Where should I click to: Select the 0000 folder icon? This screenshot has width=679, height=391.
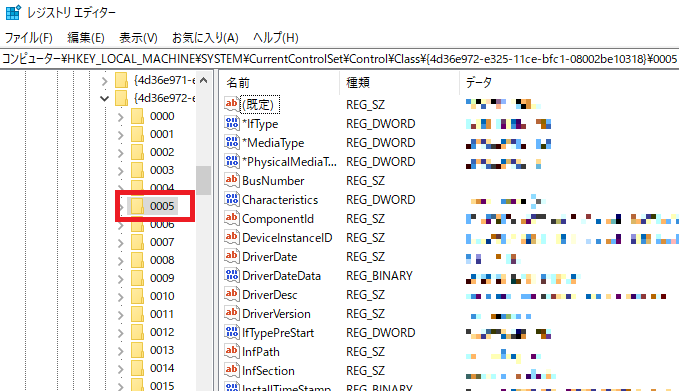coord(137,116)
